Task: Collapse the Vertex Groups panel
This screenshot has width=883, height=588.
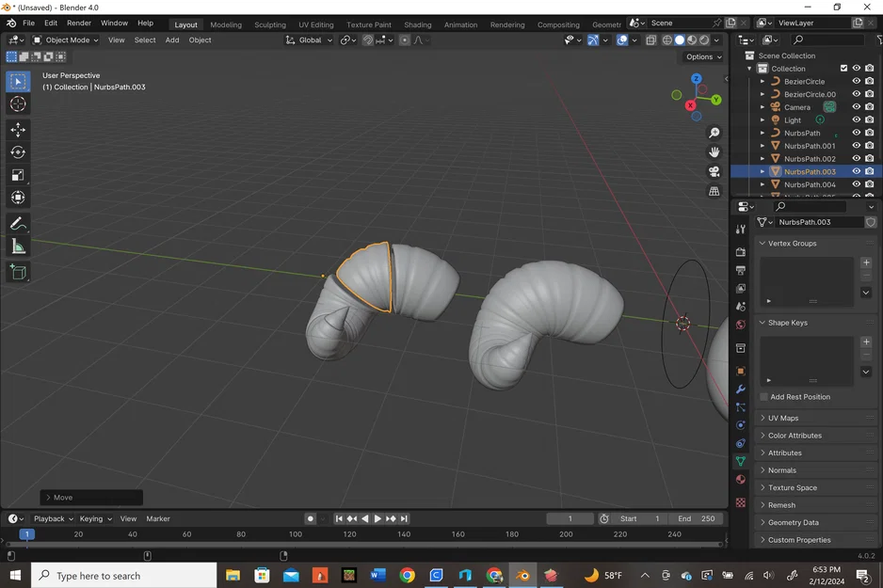Action: (792, 243)
